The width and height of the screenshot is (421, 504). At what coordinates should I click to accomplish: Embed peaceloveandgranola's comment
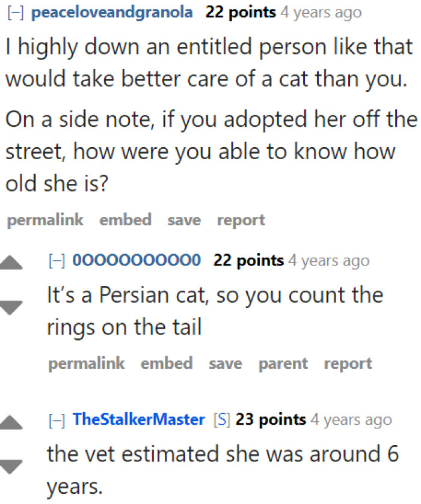pyautogui.click(x=125, y=220)
